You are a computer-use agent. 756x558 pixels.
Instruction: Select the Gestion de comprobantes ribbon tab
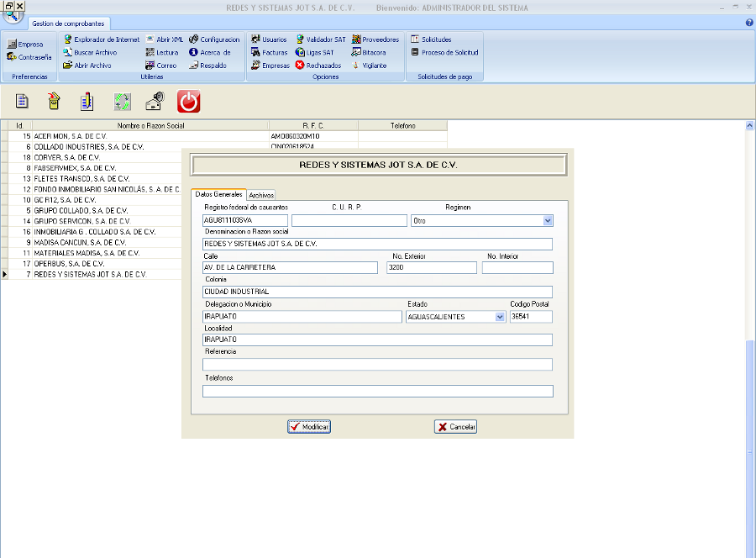click(68, 24)
